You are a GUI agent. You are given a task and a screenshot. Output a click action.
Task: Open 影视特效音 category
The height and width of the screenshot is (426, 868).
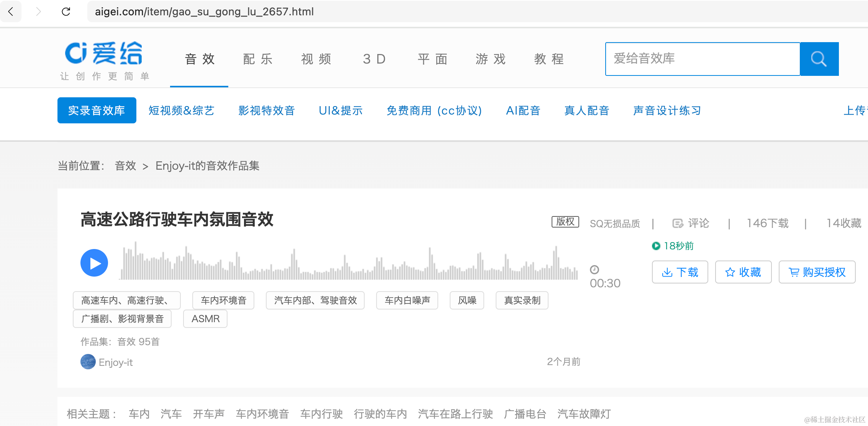(267, 110)
